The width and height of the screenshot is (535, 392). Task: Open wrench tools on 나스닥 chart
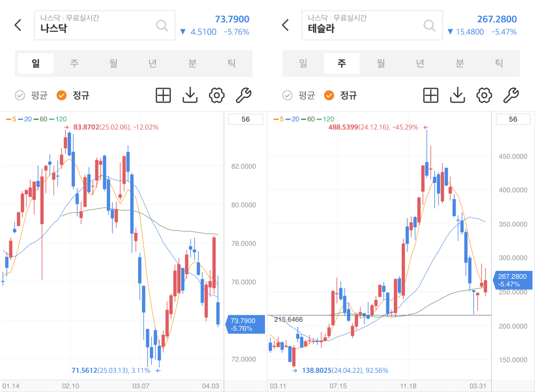[244, 95]
